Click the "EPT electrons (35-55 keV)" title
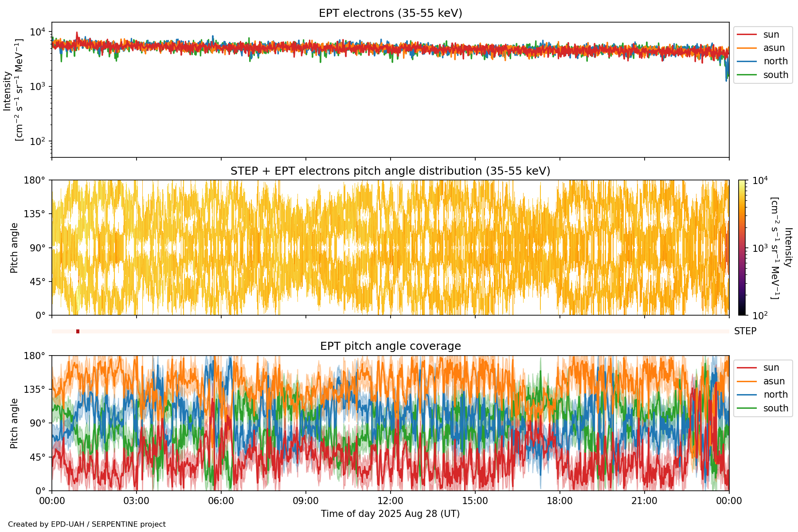798x532 pixels. [x=390, y=13]
